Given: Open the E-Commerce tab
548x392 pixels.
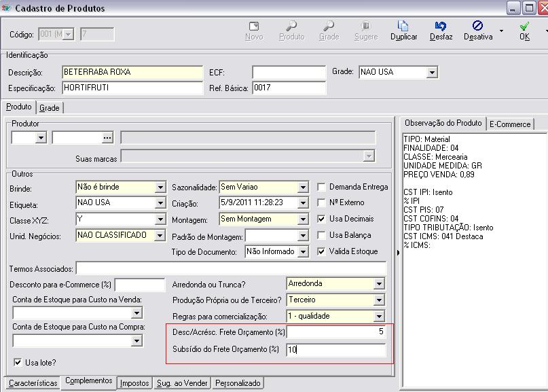Looking at the screenshot, I should [510, 124].
